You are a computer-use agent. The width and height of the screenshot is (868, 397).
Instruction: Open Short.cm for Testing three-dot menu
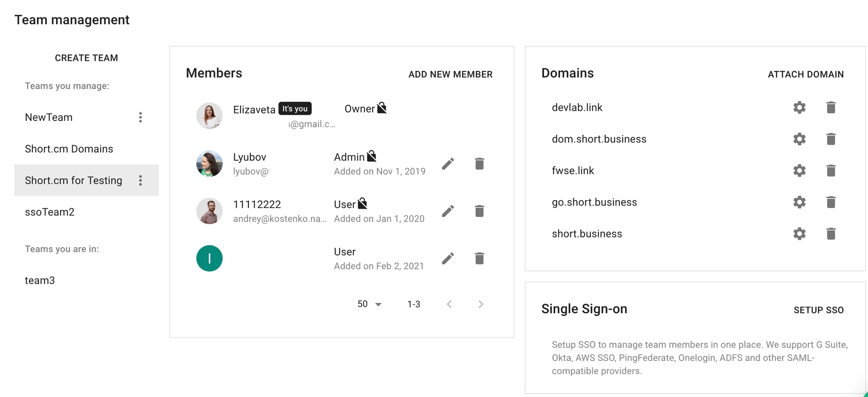pos(140,180)
